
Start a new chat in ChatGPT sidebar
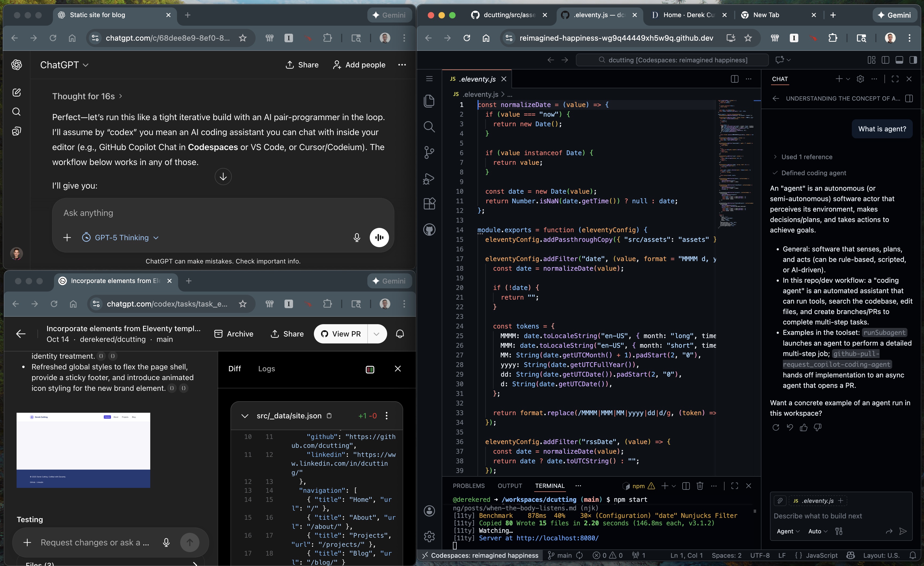[x=17, y=92]
